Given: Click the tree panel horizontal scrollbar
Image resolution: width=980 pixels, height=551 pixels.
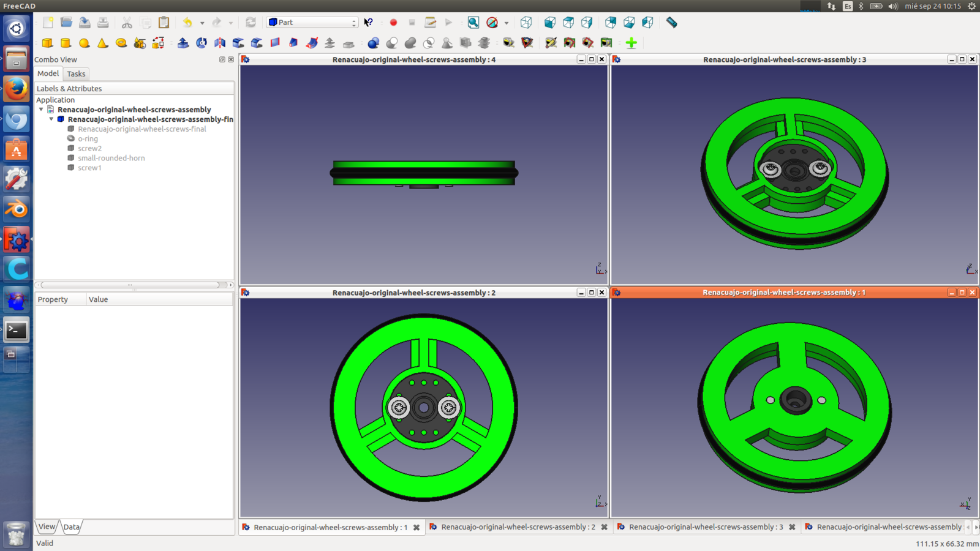Looking at the screenshot, I should (x=130, y=285).
